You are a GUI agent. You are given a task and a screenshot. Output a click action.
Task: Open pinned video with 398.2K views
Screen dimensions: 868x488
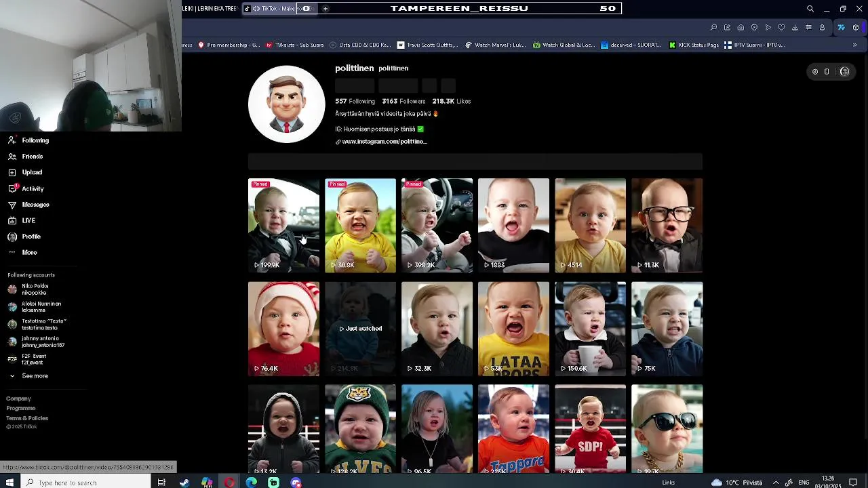coord(437,225)
